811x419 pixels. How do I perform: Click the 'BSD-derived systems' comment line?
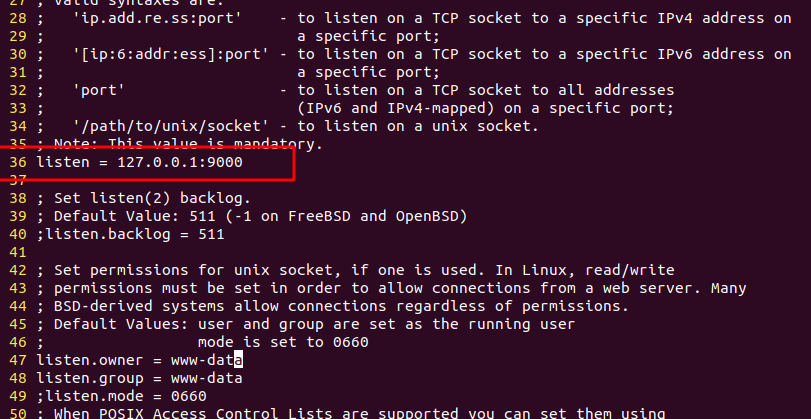(333, 306)
